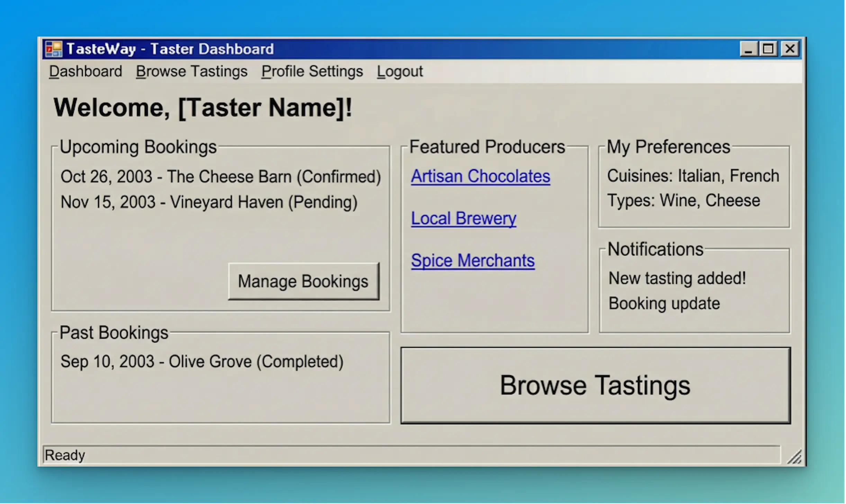Select Logout from the menu bar
Screen dimensions: 846x504
pyautogui.click(x=399, y=71)
